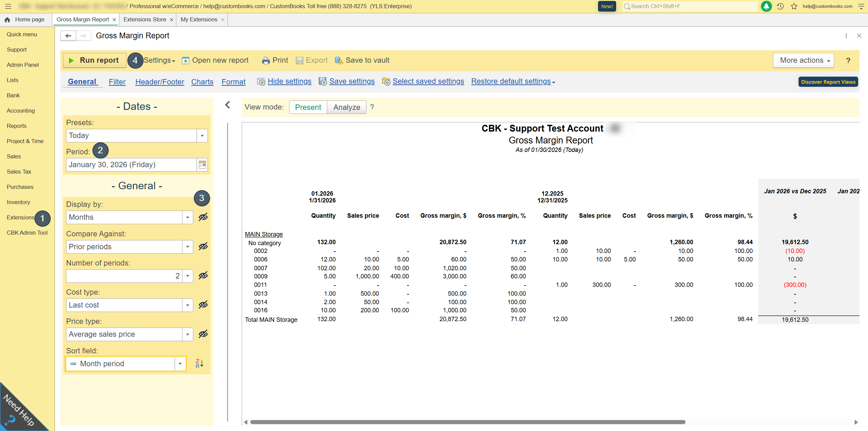The height and width of the screenshot is (431, 868).
Task: Click the Run report button
Action: point(94,60)
